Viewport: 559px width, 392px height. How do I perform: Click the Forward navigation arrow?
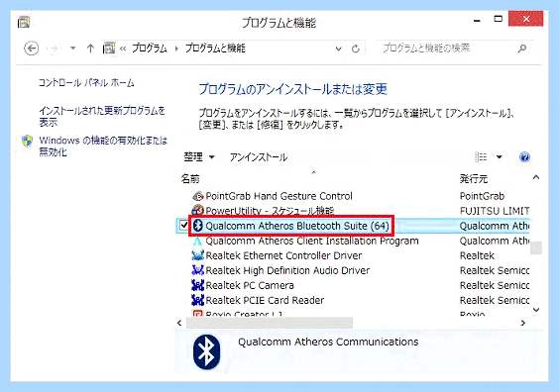(x=53, y=49)
